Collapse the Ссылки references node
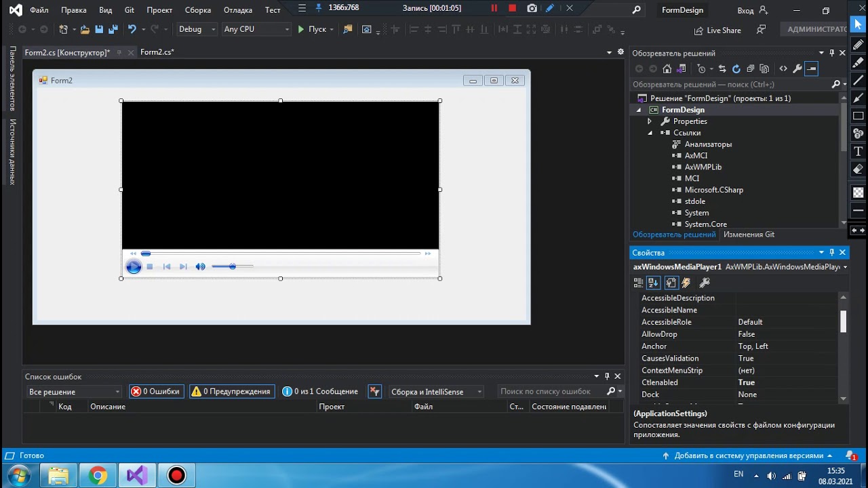The width and height of the screenshot is (868, 488). [x=650, y=133]
